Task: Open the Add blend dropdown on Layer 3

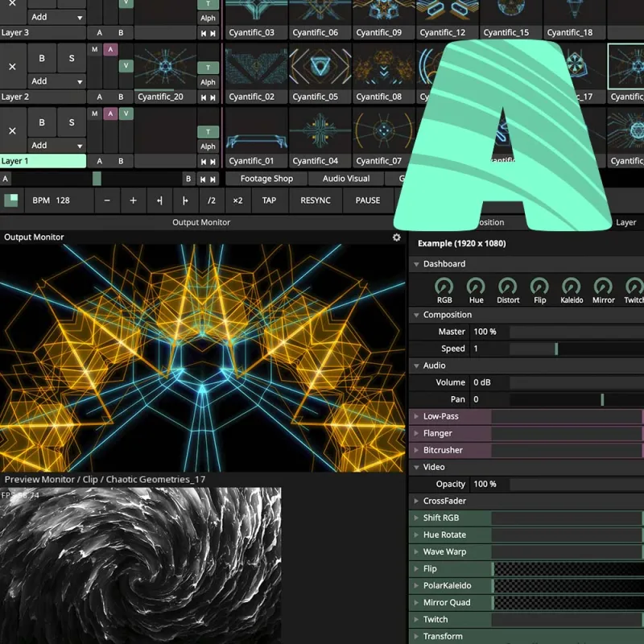Action: pos(56,17)
